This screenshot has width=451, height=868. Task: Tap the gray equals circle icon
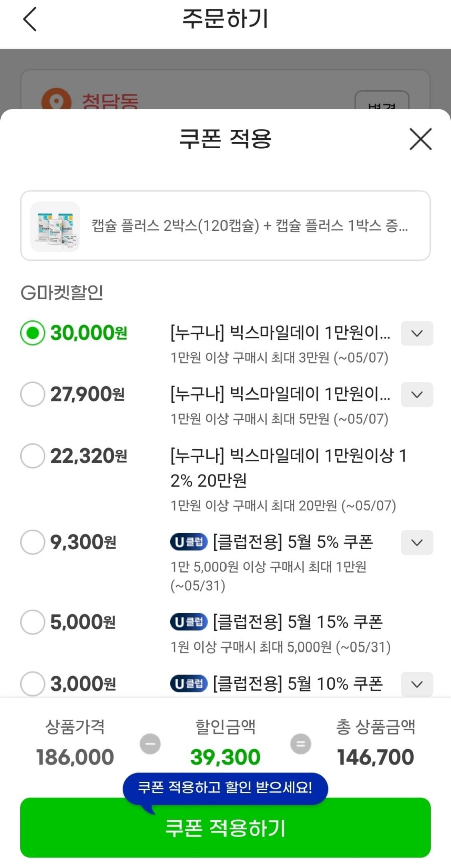point(301,743)
